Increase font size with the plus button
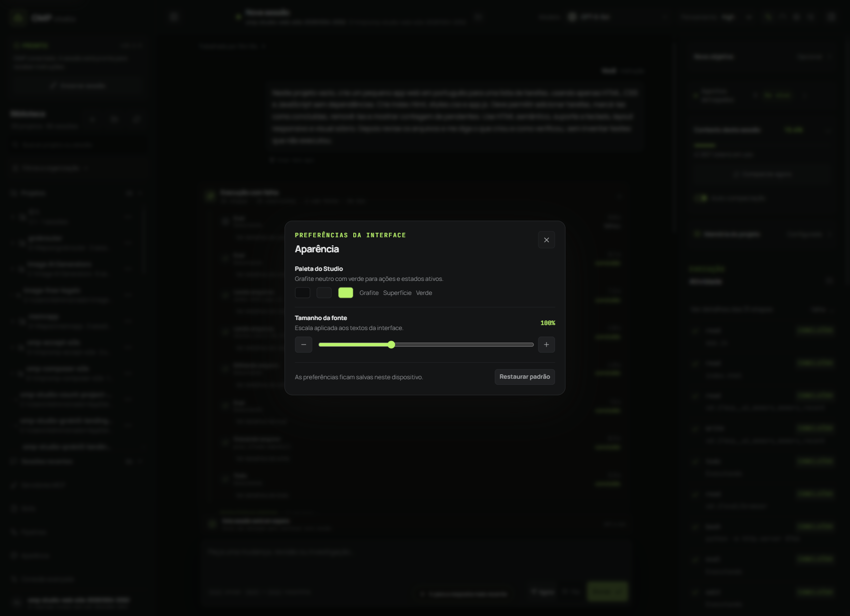 pyautogui.click(x=546, y=345)
